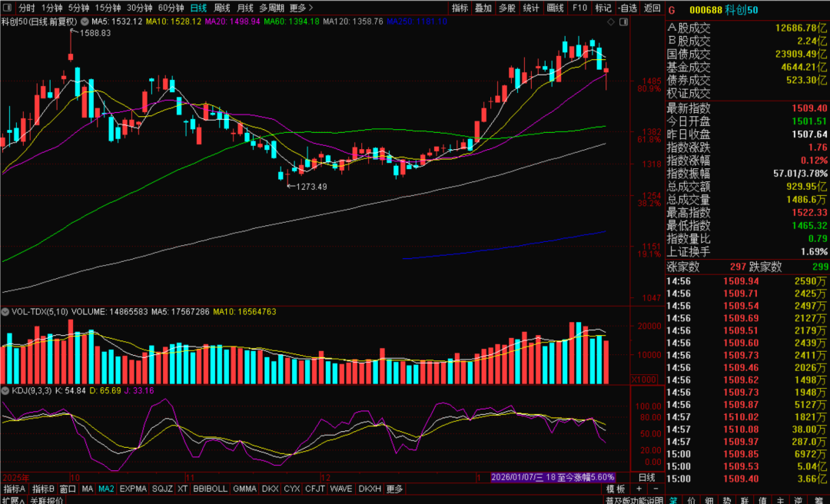This screenshot has width=830, height=504.
Task: Click the red G icon beside code 000688
Action: click(672, 10)
